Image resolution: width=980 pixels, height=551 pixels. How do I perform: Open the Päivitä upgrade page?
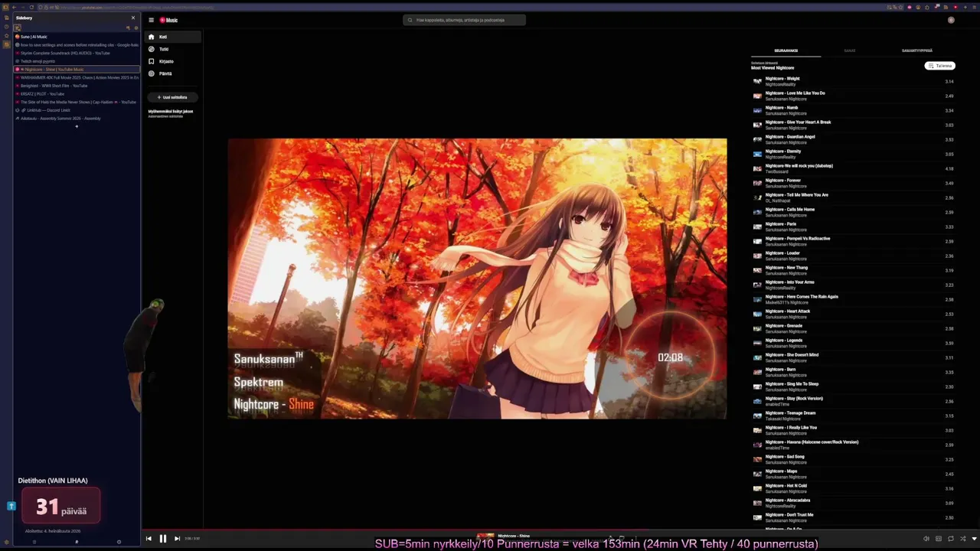click(173, 73)
